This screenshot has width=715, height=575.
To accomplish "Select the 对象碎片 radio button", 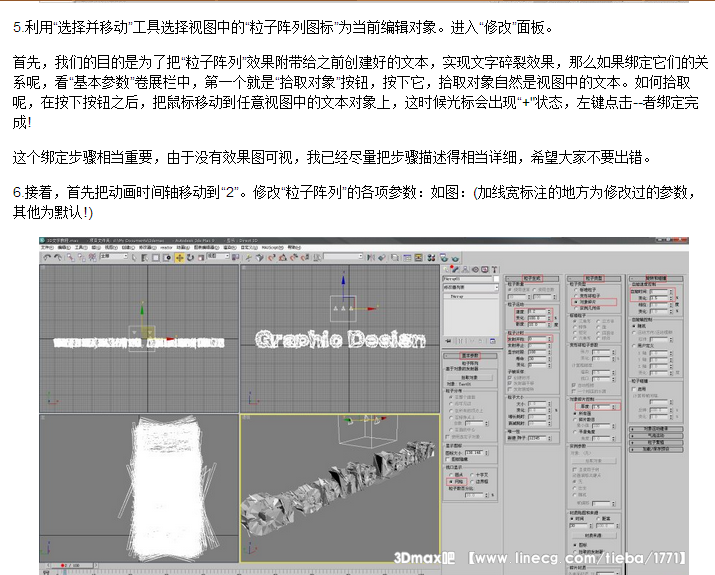I will tap(572, 302).
